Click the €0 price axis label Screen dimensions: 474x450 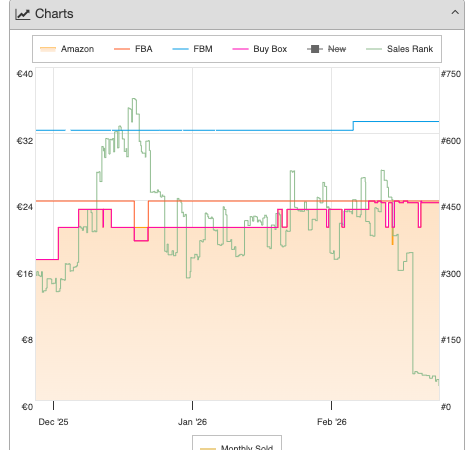coord(27,407)
